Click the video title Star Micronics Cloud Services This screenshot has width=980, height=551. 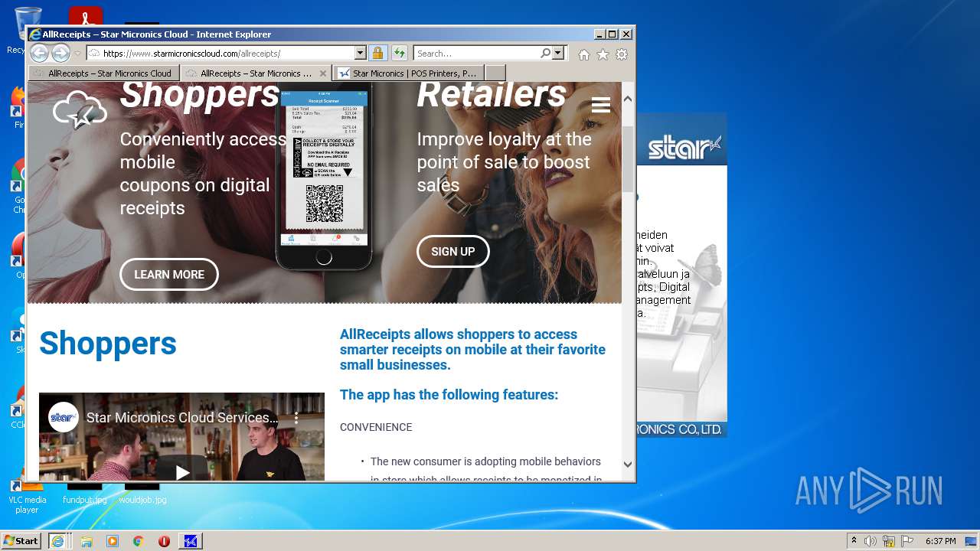click(x=182, y=418)
